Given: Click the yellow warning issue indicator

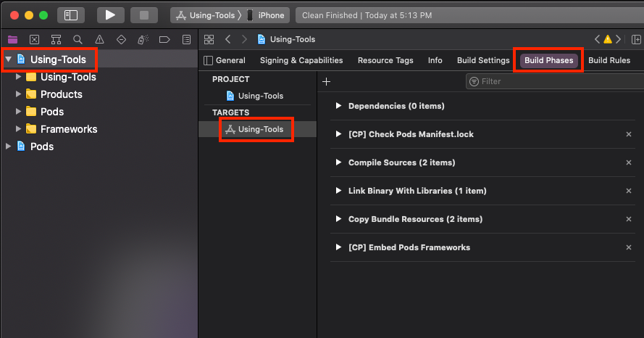Looking at the screenshot, I should (608, 39).
